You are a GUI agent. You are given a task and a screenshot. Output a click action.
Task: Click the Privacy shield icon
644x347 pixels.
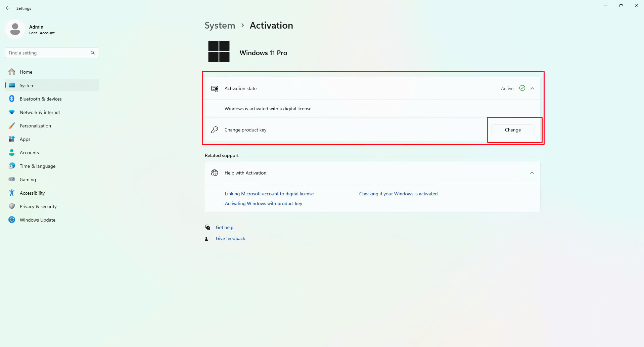click(x=12, y=206)
